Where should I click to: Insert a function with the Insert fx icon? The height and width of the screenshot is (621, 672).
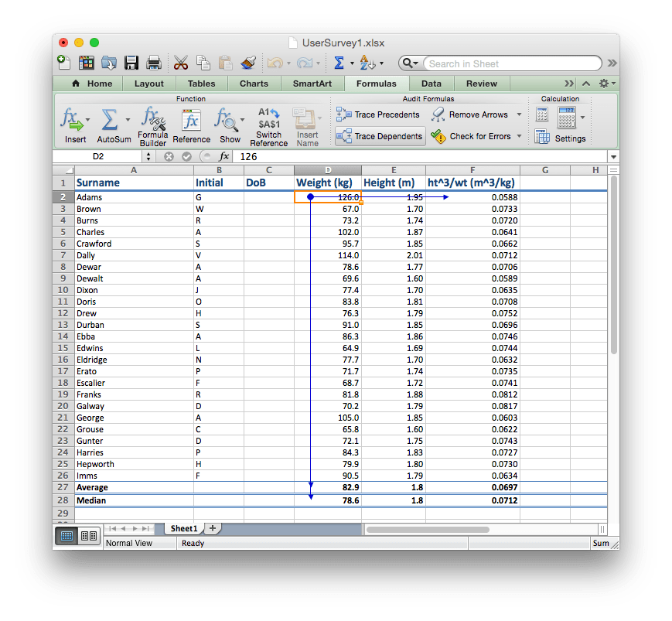click(74, 125)
